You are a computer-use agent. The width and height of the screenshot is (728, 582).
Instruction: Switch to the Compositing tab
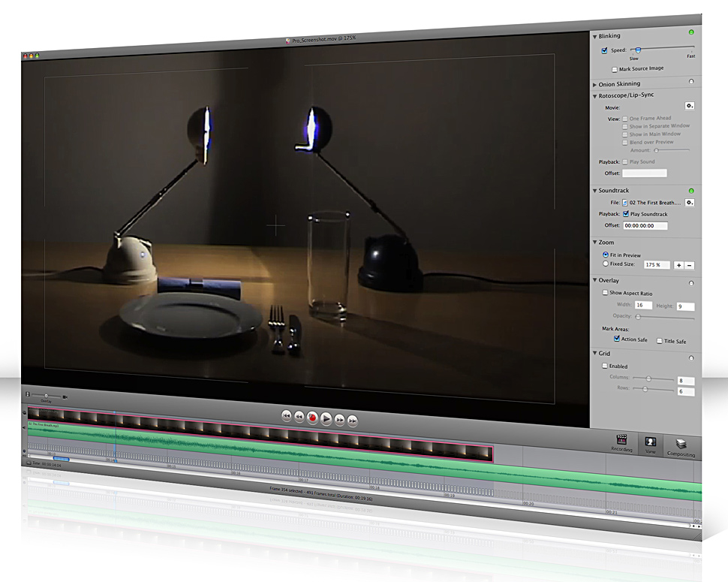[681, 447]
